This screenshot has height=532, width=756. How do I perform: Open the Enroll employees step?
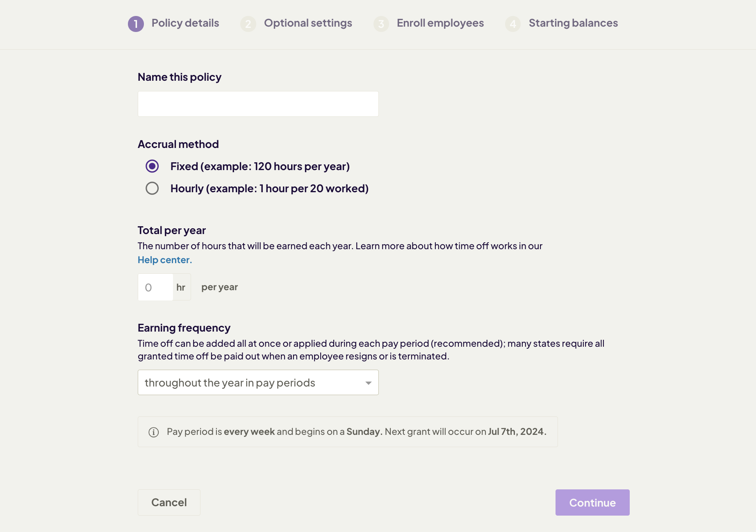coord(440,23)
